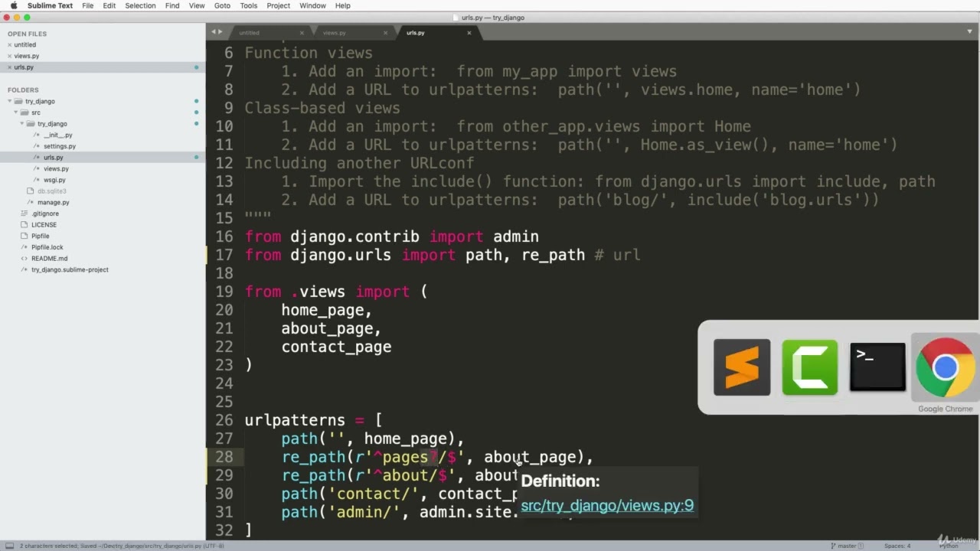Select Terminal in app switcher

(877, 367)
